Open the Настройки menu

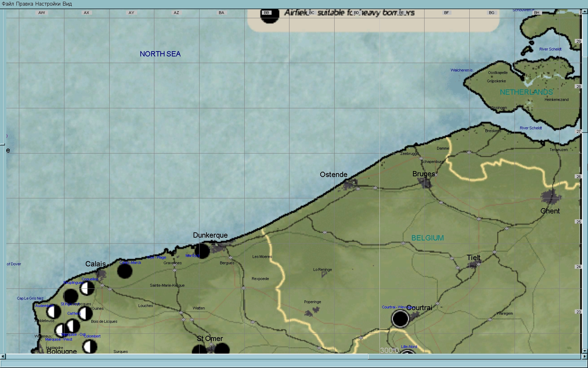pos(48,4)
